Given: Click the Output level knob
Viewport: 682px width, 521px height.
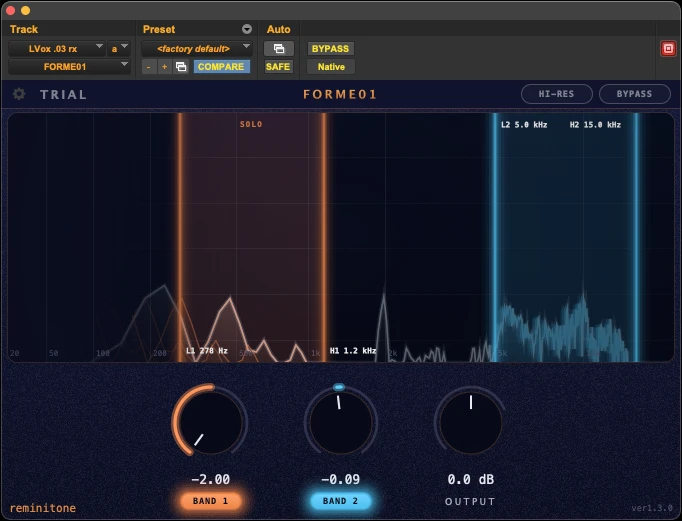Looking at the screenshot, I should point(471,422).
